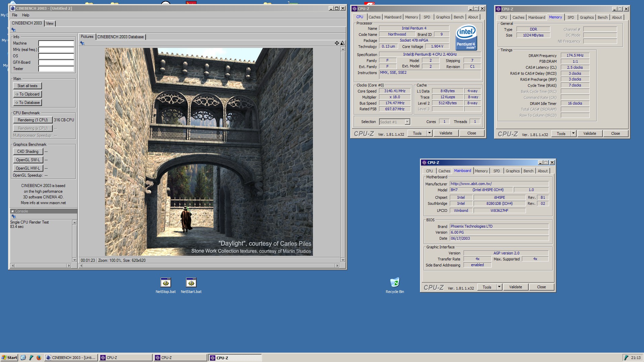The image size is (644, 362).
Task: Click the pen quick launch icon in taskbar
Action: 31,358
